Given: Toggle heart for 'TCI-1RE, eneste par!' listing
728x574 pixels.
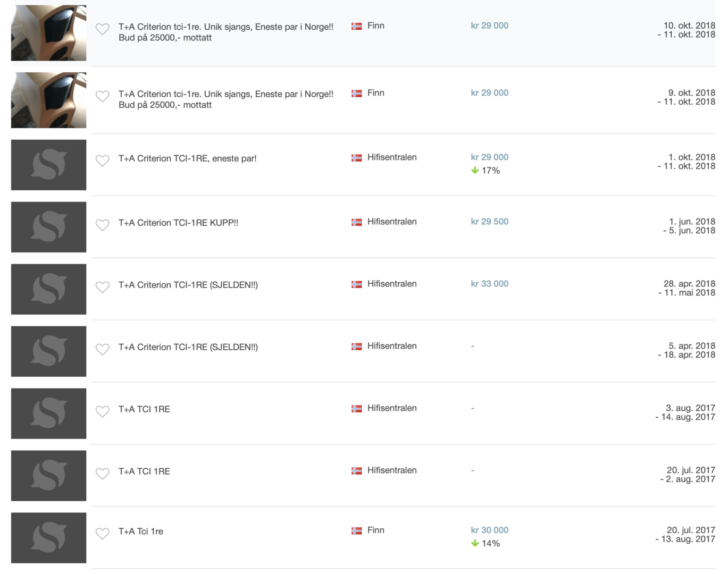Looking at the screenshot, I should (x=103, y=161).
